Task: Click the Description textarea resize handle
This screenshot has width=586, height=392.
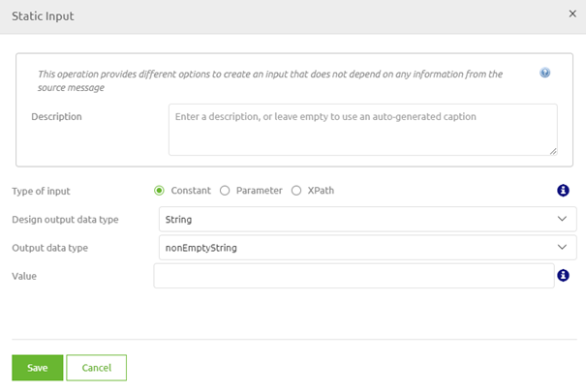Action: tap(552, 150)
